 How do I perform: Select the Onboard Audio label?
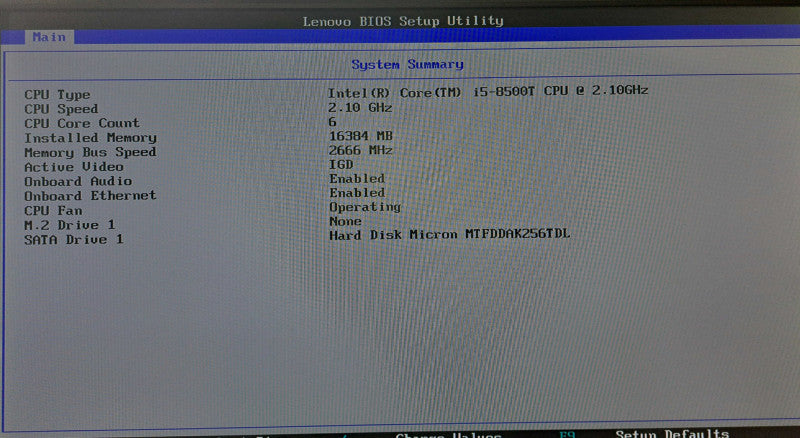coord(78,181)
